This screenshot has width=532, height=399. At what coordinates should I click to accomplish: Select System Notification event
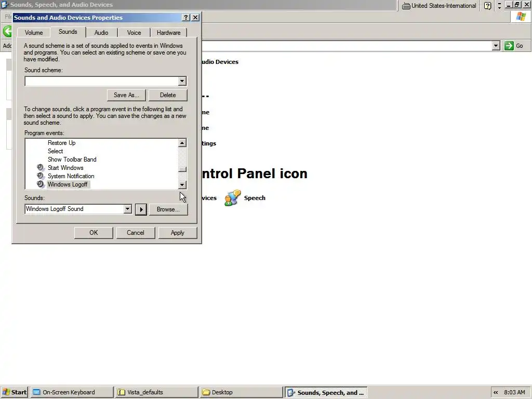pos(71,176)
